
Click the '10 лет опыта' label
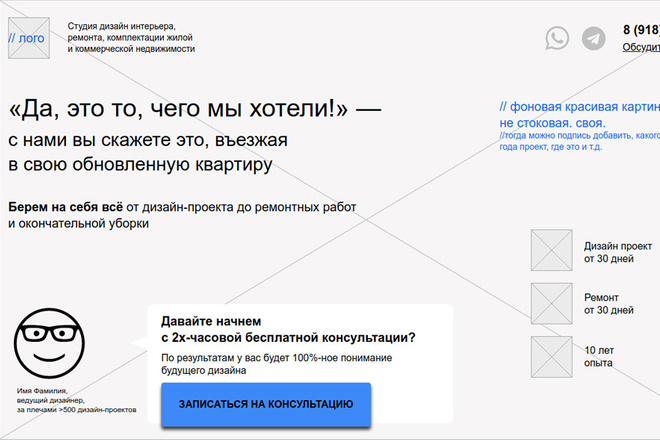(599, 356)
